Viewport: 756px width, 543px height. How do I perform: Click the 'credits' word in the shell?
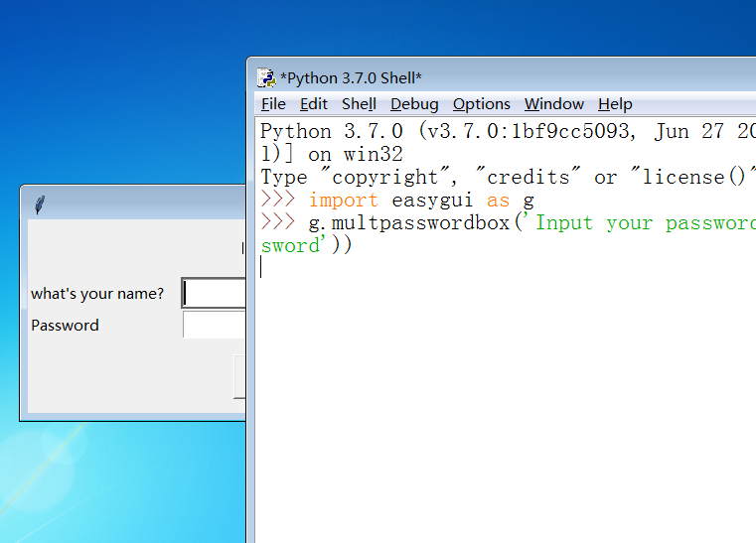click(529, 178)
